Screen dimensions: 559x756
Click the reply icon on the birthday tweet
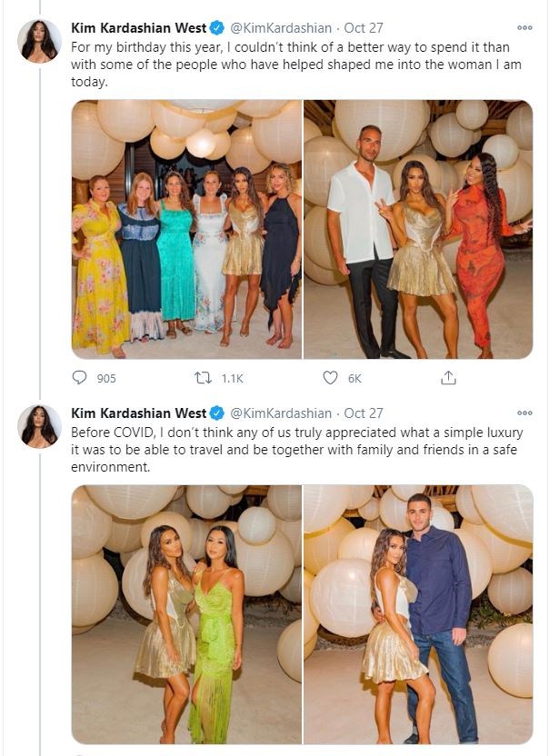point(81,378)
